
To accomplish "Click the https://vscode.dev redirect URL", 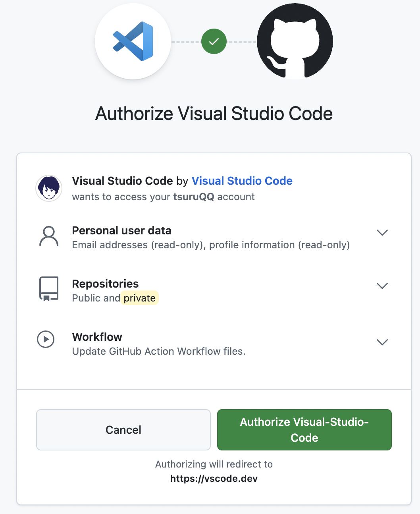I will click(214, 479).
